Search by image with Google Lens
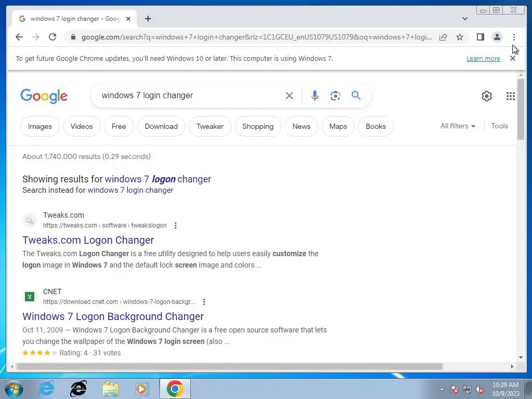Viewport: 532px width, 399px height. click(x=335, y=96)
